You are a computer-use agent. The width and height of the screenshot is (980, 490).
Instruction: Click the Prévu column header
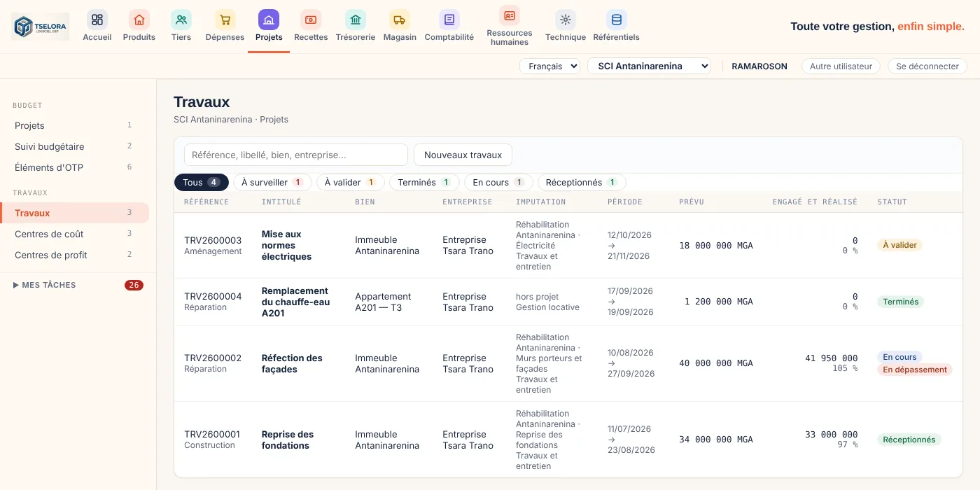point(692,202)
